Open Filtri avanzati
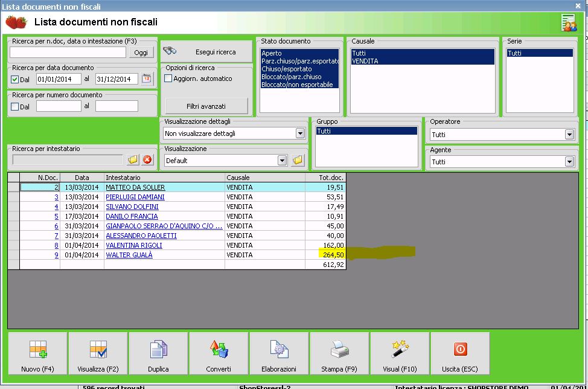Image resolution: width=588 pixels, height=389 pixels. click(x=206, y=106)
